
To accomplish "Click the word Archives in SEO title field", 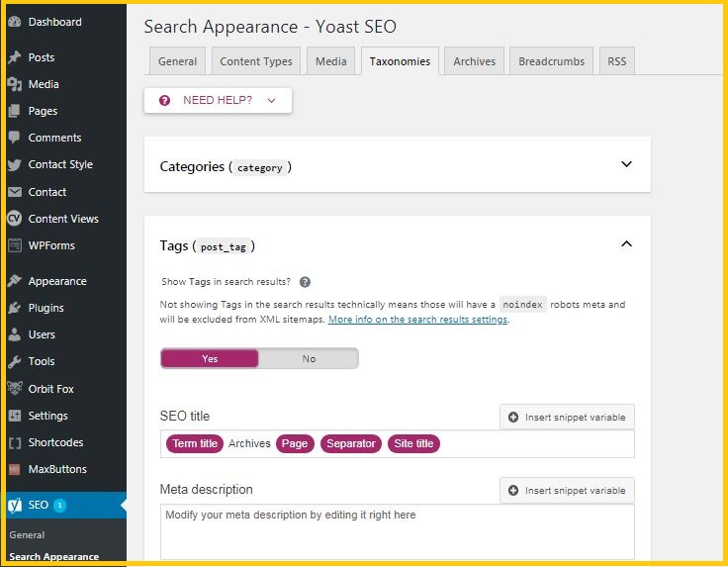I will point(249,443).
